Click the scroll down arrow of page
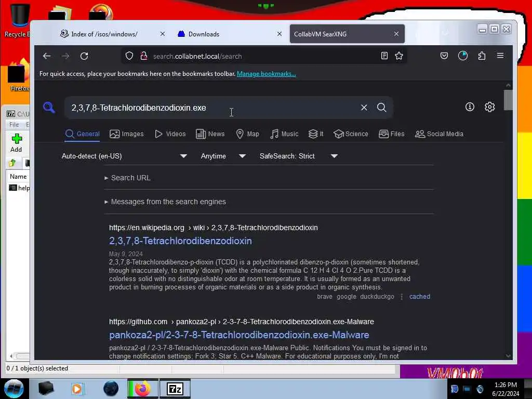This screenshot has height=399, width=532. coord(508,355)
